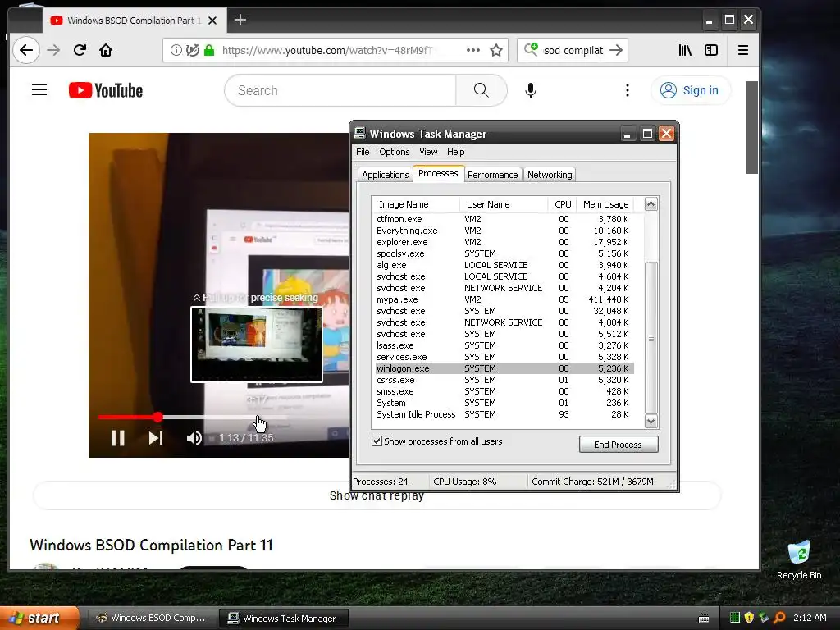Open page actions three-dot menu in address bar

click(x=473, y=50)
